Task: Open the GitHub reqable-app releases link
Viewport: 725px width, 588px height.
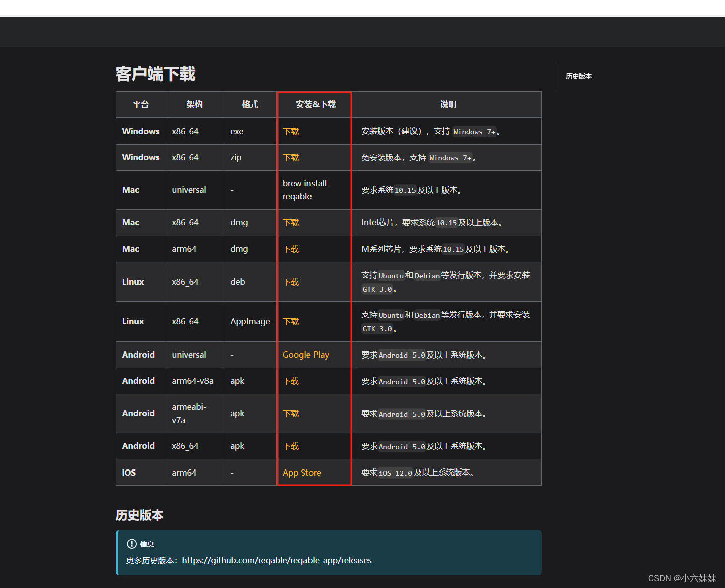Action: (x=277, y=560)
